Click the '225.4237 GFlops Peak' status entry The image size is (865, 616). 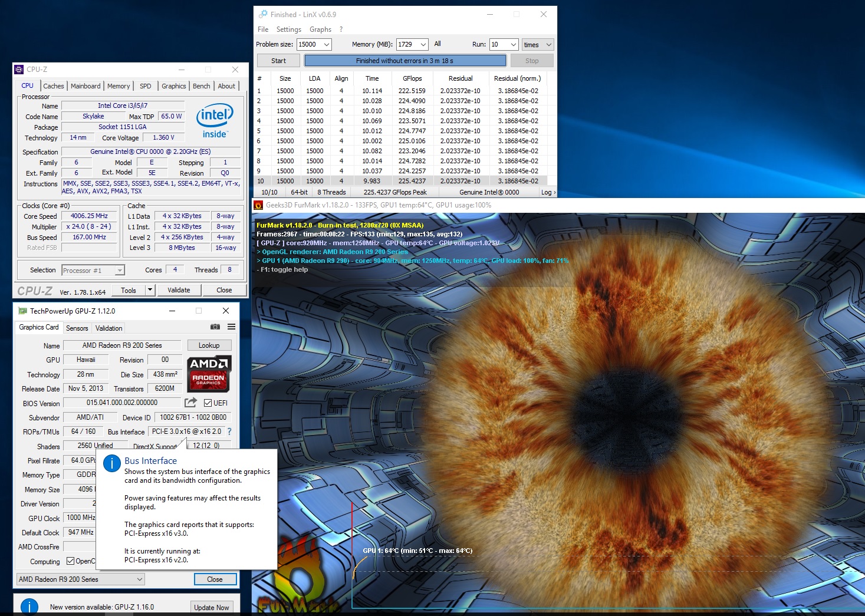click(x=395, y=192)
